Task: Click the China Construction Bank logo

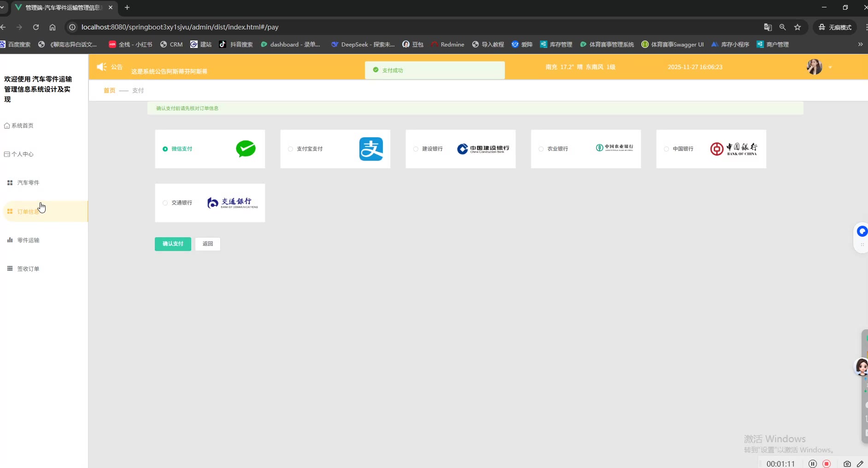Action: click(483, 149)
